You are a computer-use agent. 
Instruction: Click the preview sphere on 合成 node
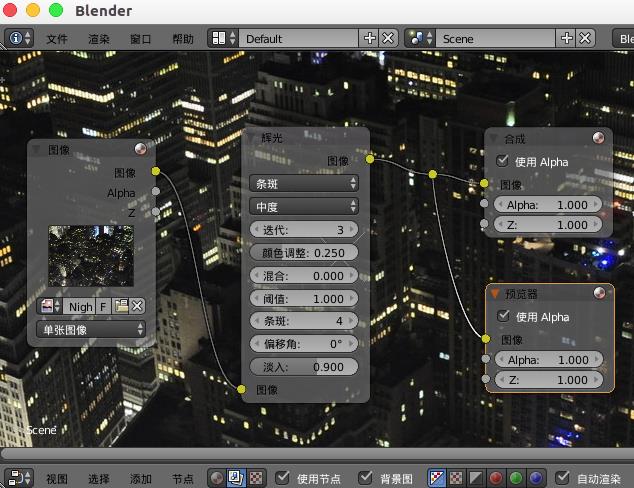pos(599,138)
